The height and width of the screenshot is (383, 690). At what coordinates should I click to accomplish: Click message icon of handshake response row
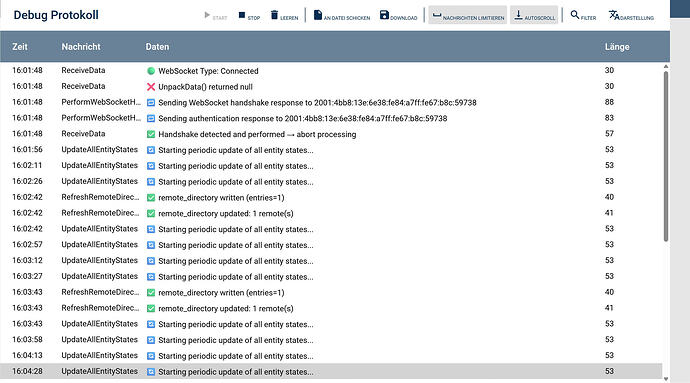(x=151, y=103)
